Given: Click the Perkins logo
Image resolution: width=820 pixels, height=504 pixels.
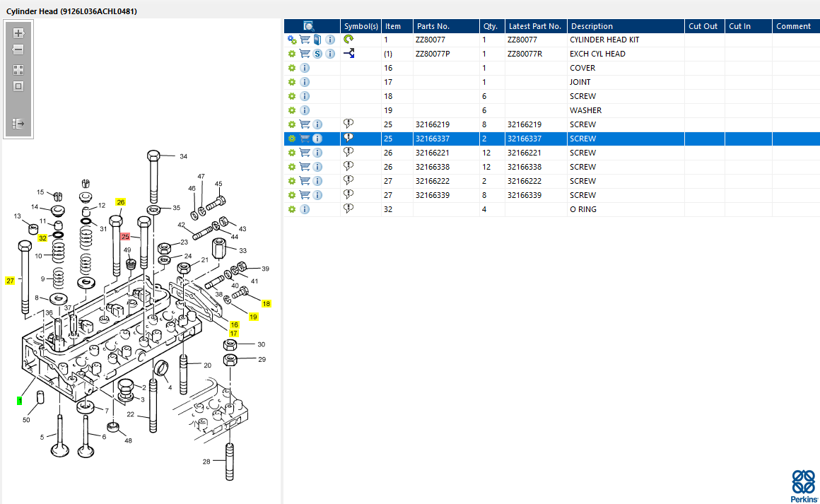Looking at the screenshot, I should tap(804, 486).
